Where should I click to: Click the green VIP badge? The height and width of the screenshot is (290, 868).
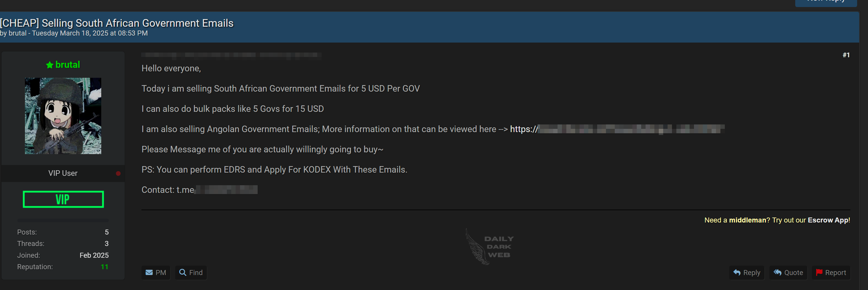click(63, 199)
